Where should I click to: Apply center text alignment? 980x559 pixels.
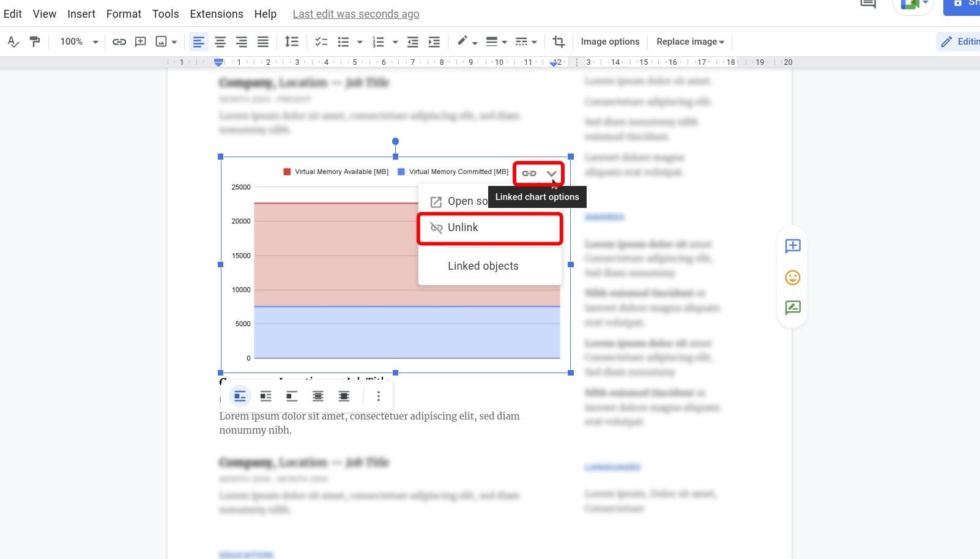[220, 41]
